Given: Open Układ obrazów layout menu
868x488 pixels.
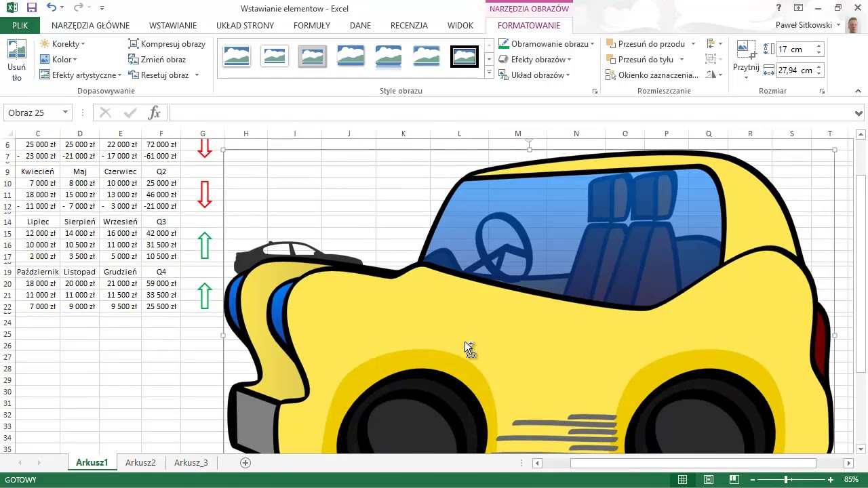Looking at the screenshot, I should [534, 75].
